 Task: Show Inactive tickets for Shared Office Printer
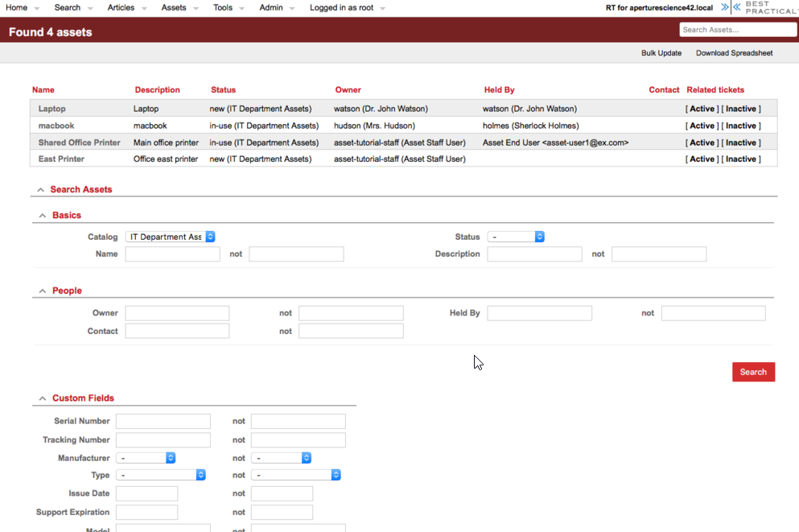pos(741,142)
